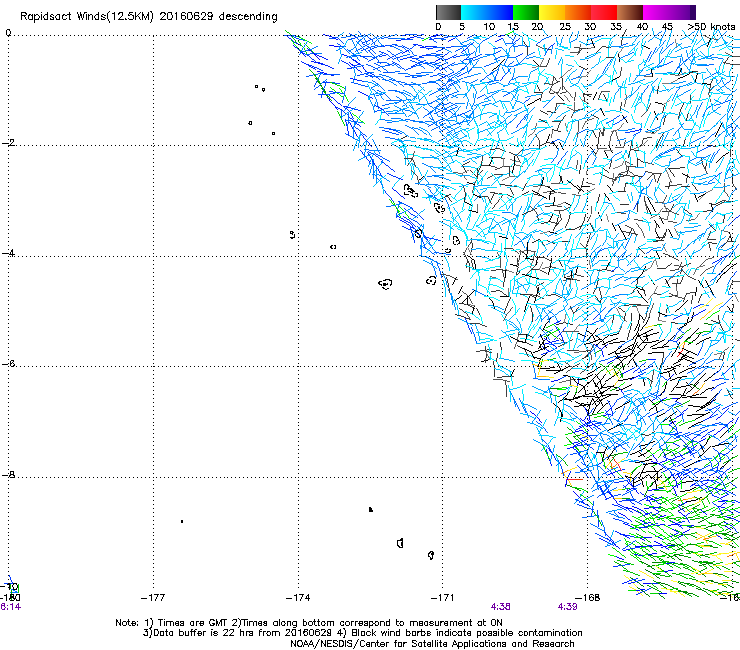Click the gray 0-5 knots color segment
The height and width of the screenshot is (650, 740).
(448, 12)
